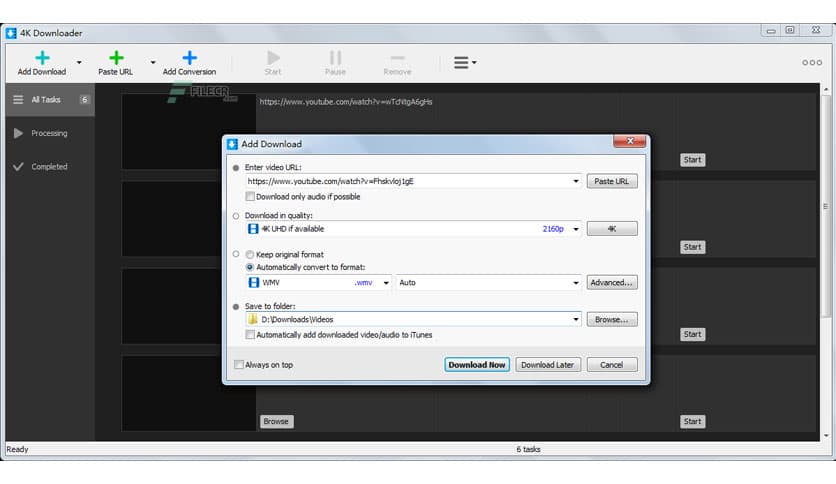Expand the video URL history dropdown
Viewport: 836px width, 484px height.
576,181
